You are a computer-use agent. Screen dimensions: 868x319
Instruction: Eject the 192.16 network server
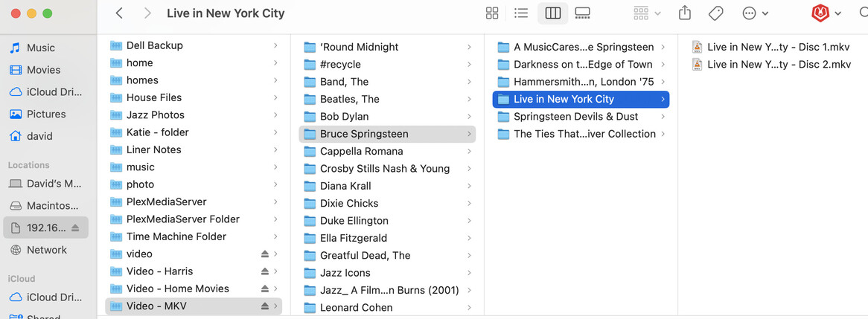pyautogui.click(x=75, y=228)
